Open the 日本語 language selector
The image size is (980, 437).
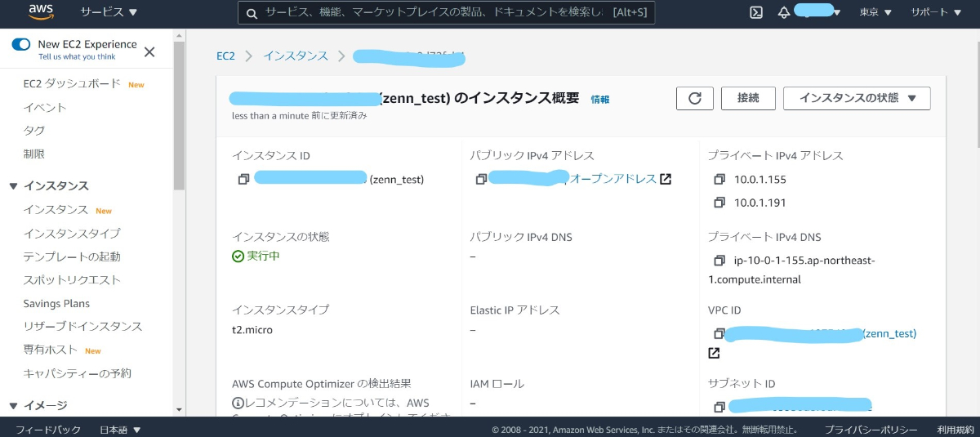coord(120,429)
